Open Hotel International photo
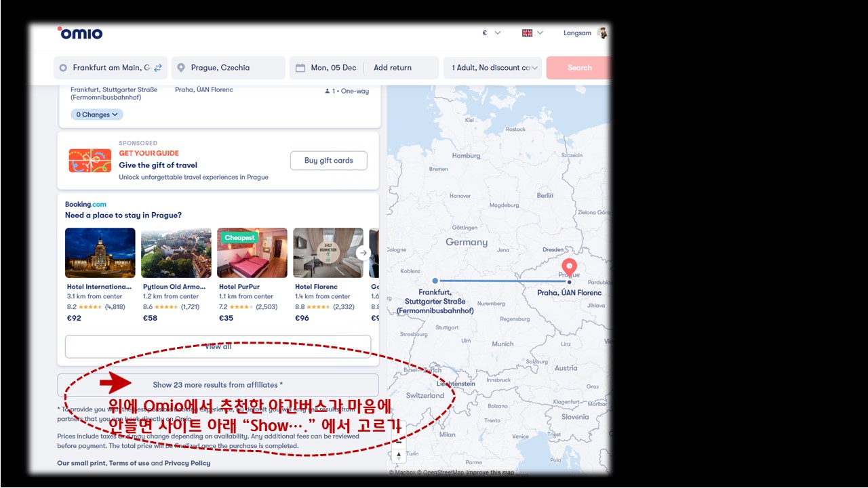The width and height of the screenshot is (868, 488). (x=100, y=253)
